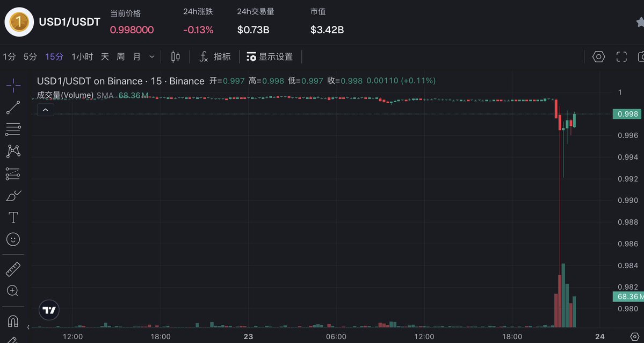Image resolution: width=644 pixels, height=343 pixels.
Task: Open the price axis settings gear
Action: point(634,337)
